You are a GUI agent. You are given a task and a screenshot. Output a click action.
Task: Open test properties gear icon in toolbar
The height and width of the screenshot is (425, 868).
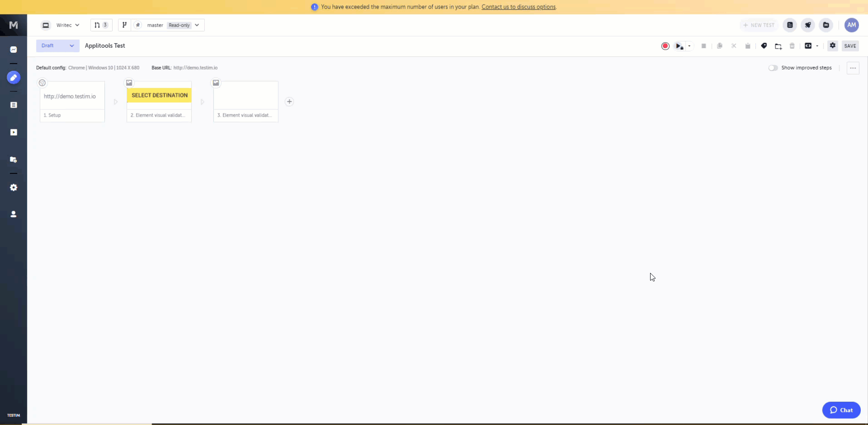[x=833, y=45]
